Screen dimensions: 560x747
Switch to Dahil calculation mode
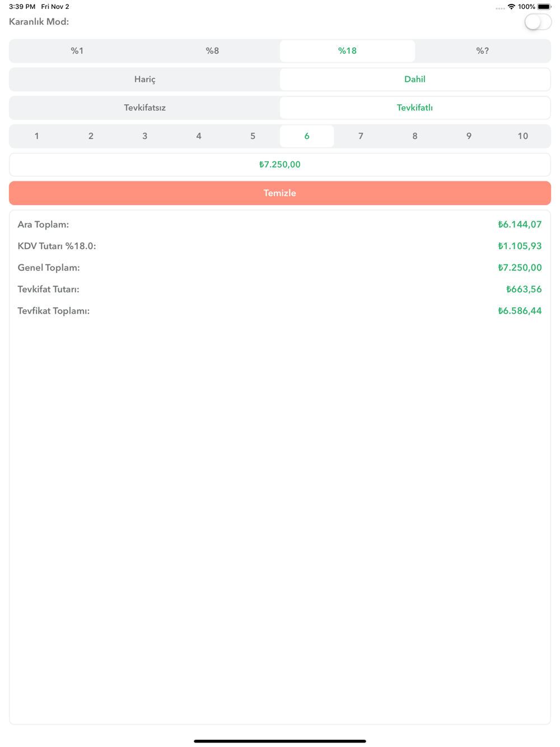[x=415, y=80]
